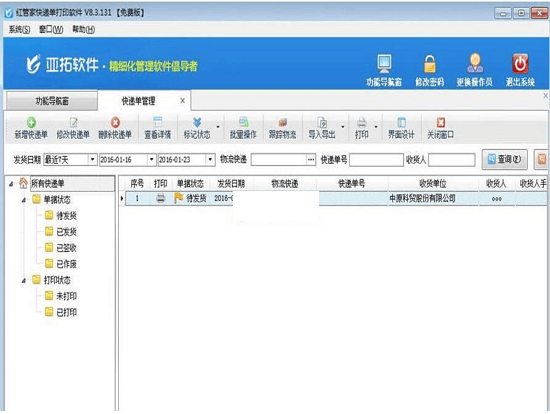Open the 打印 dropdown arrow
Viewport: 550px width, 414px height.
[x=376, y=127]
